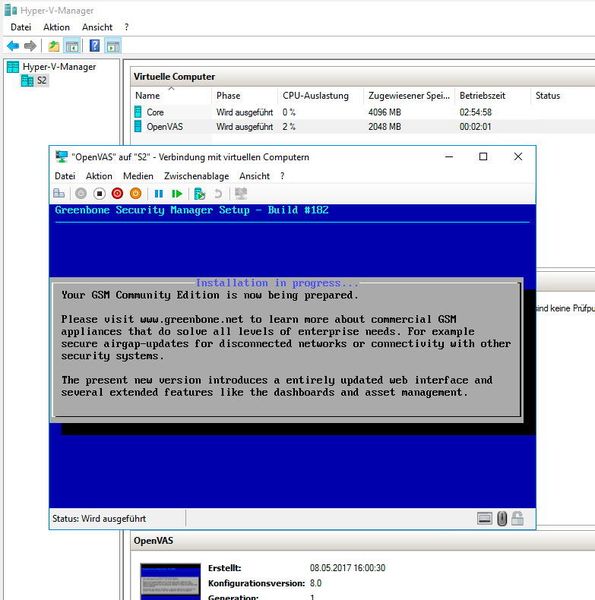Click the Core VM icon in the list

click(138, 112)
